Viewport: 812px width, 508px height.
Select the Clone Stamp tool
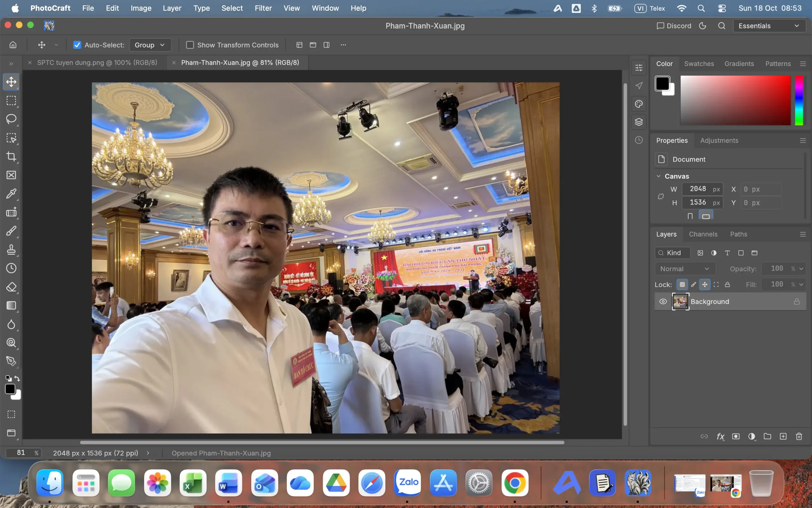click(11, 250)
